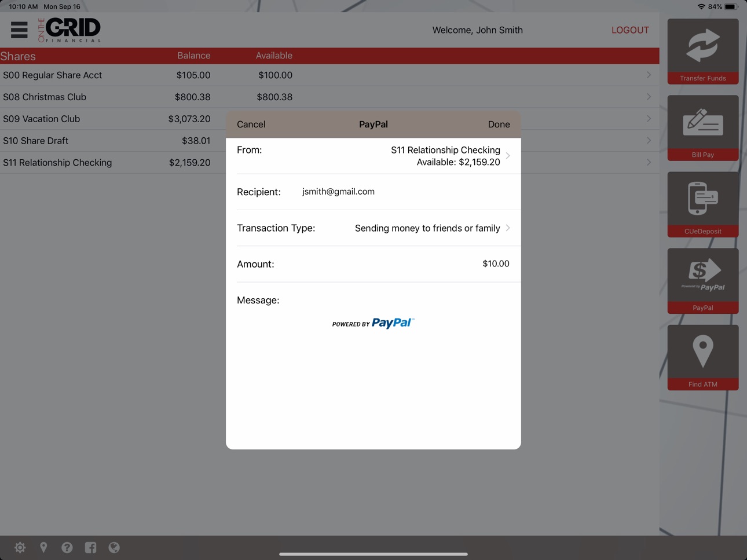The image size is (747, 560).
Task: Change Transaction Type selection
Action: tap(373, 228)
